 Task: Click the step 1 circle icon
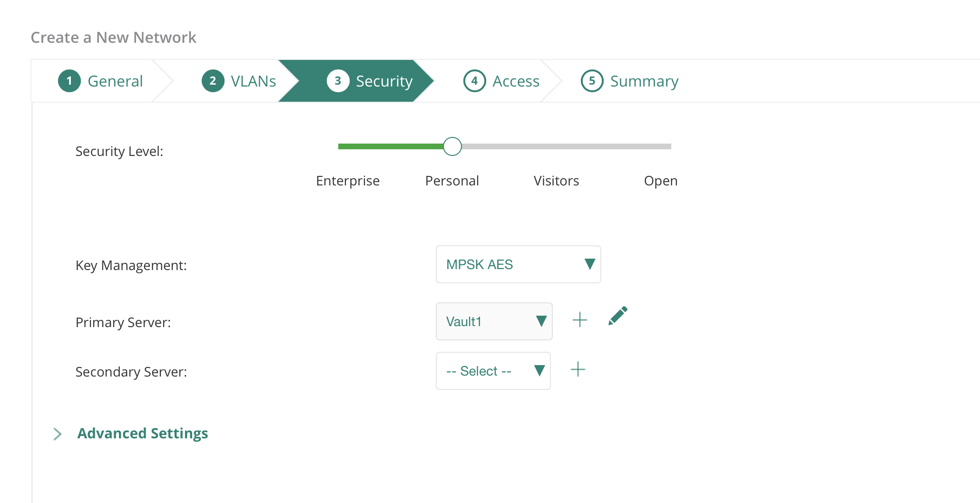coord(69,81)
